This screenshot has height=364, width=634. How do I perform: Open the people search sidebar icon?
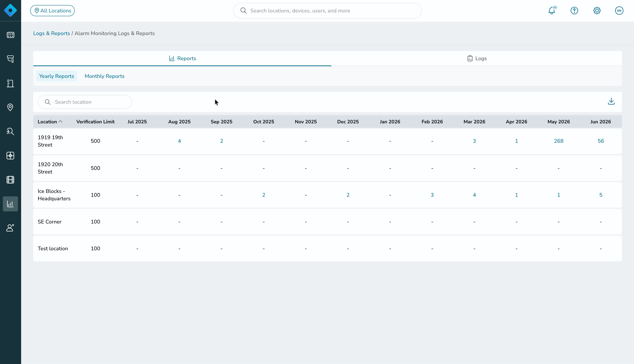(x=10, y=131)
